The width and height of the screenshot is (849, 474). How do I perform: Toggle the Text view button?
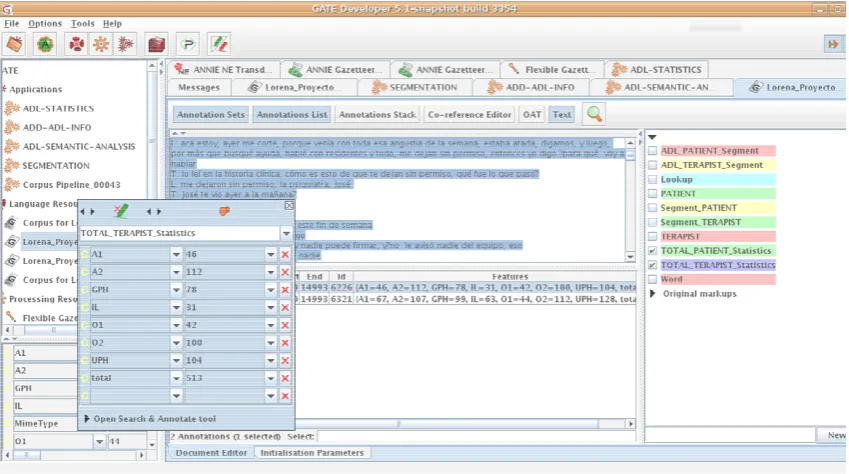(561, 115)
